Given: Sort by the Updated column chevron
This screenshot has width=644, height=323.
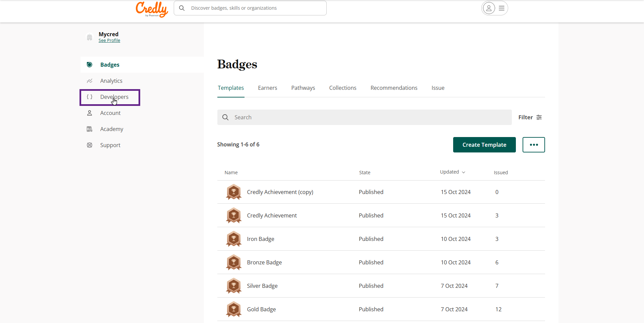Looking at the screenshot, I should point(464,172).
